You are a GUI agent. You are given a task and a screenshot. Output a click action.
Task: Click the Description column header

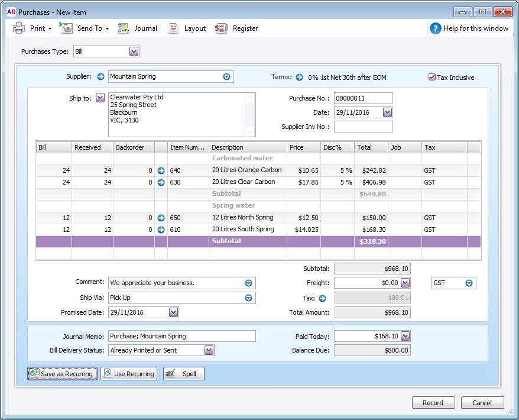[248, 147]
